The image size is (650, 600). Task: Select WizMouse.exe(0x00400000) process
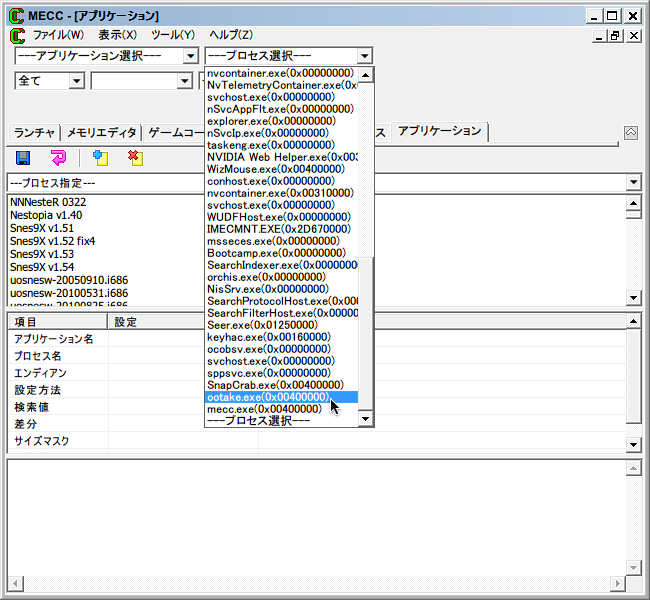pyautogui.click(x=281, y=169)
